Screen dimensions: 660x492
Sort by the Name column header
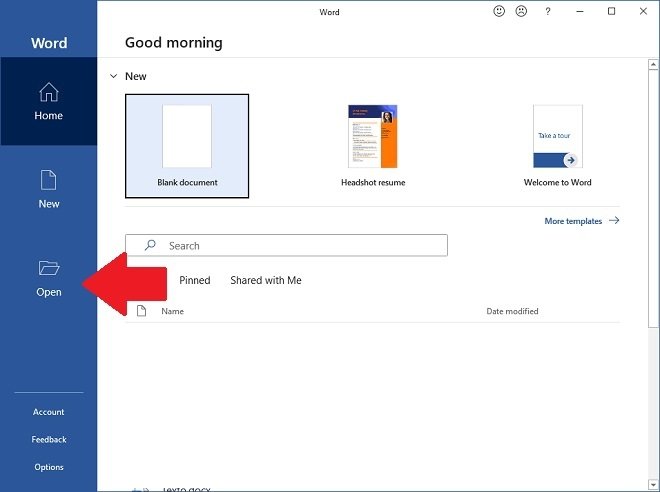172,311
